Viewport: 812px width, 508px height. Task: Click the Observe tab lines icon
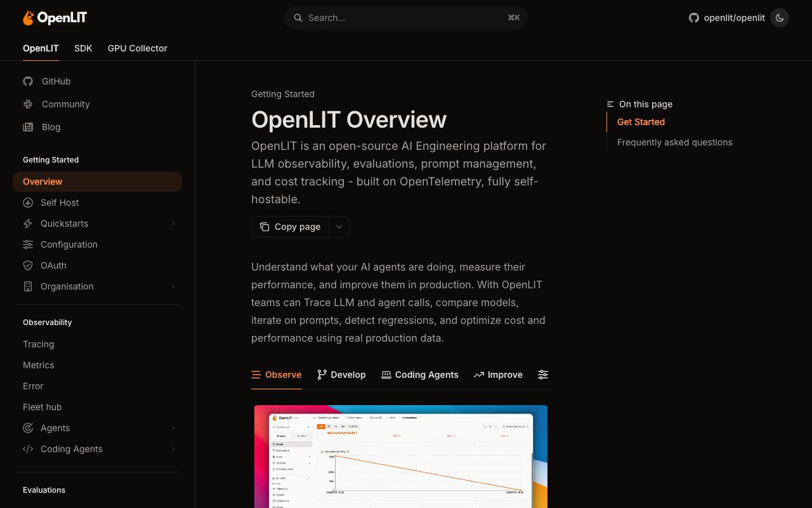[x=256, y=375]
